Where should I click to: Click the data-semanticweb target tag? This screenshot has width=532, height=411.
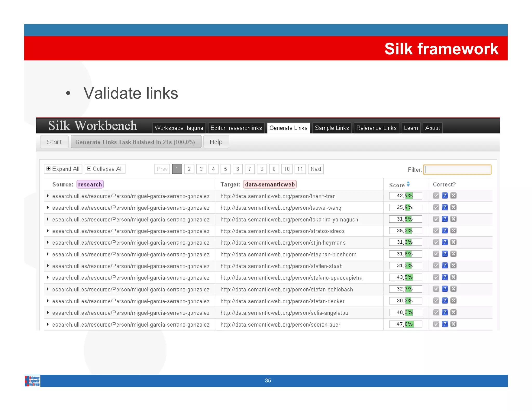(270, 184)
